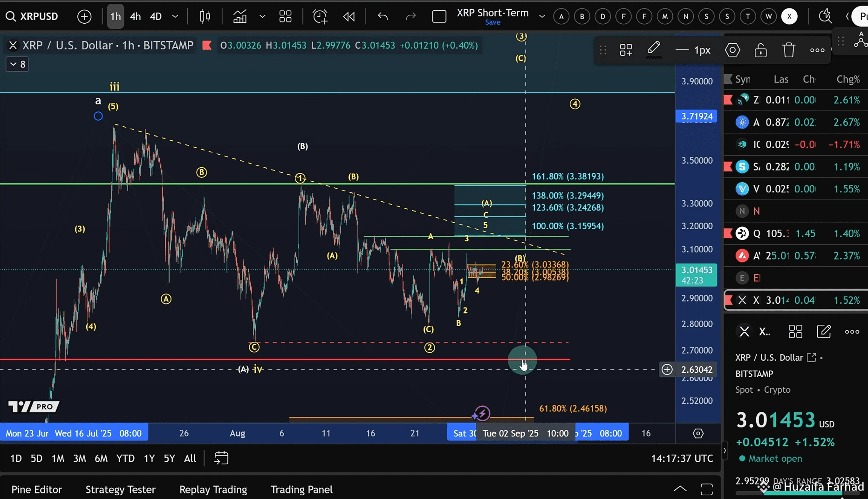This screenshot has width=868, height=499.
Task: Change drawing line color pencil tool
Action: [654, 50]
